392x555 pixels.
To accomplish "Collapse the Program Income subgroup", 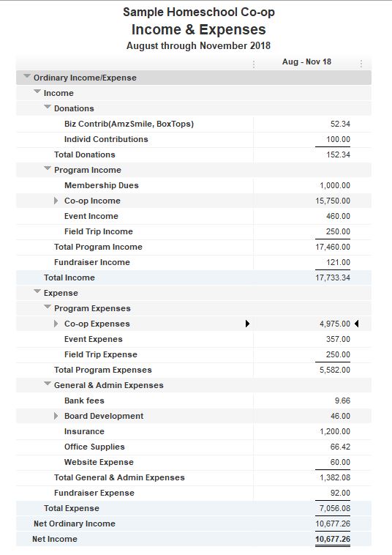I will pos(48,168).
